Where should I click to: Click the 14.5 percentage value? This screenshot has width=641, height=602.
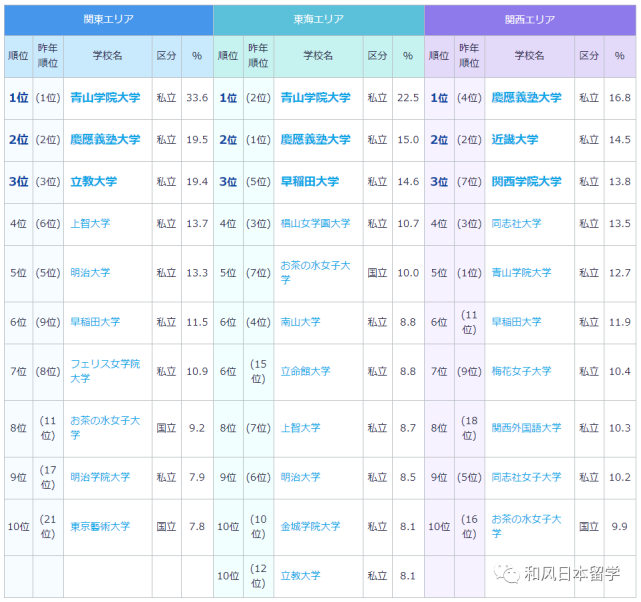[x=620, y=140]
